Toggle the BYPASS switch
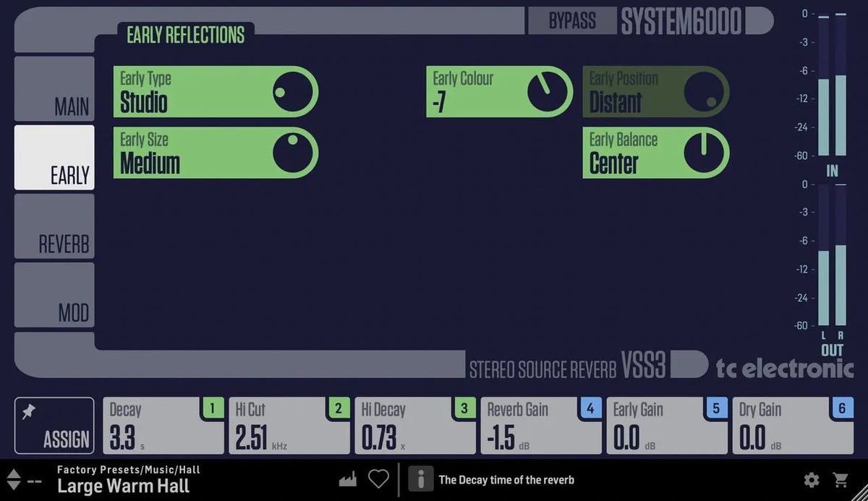The width and height of the screenshot is (868, 501). click(x=573, y=20)
